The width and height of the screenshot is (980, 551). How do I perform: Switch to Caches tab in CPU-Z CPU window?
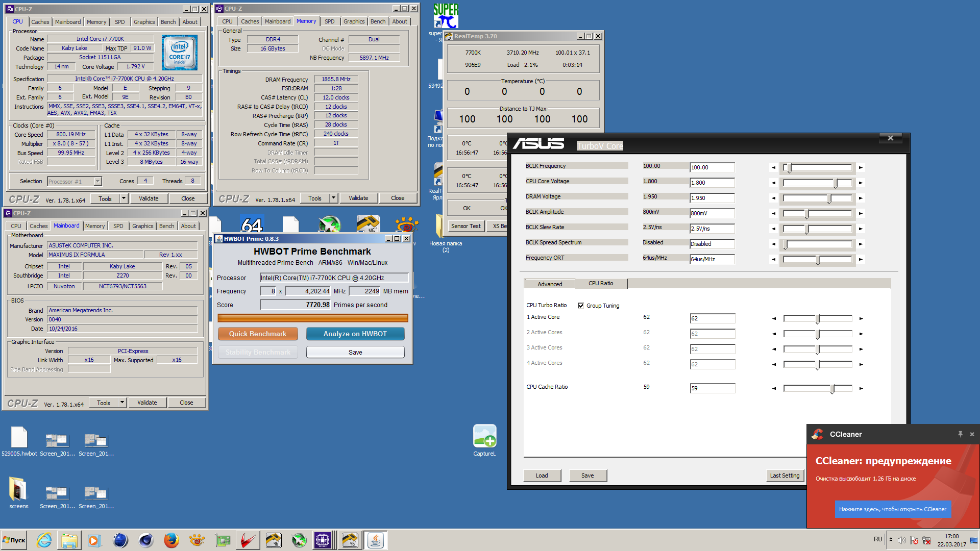(40, 22)
